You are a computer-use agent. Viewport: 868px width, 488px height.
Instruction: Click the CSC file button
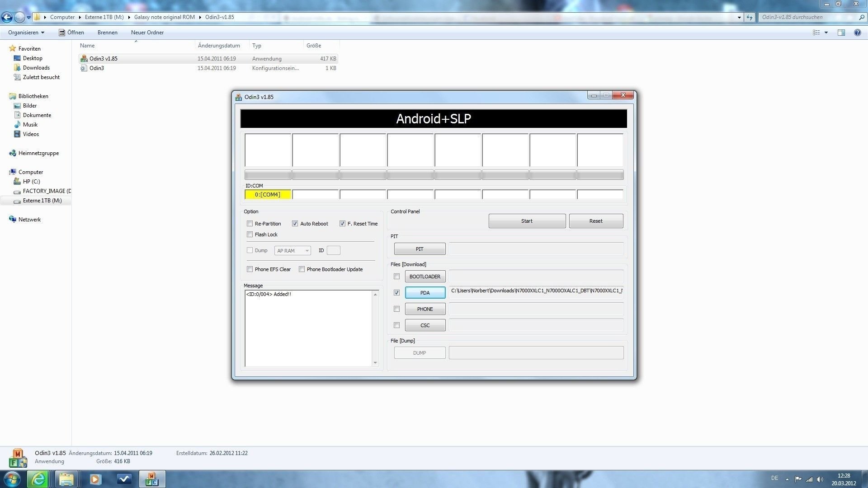pyautogui.click(x=425, y=325)
